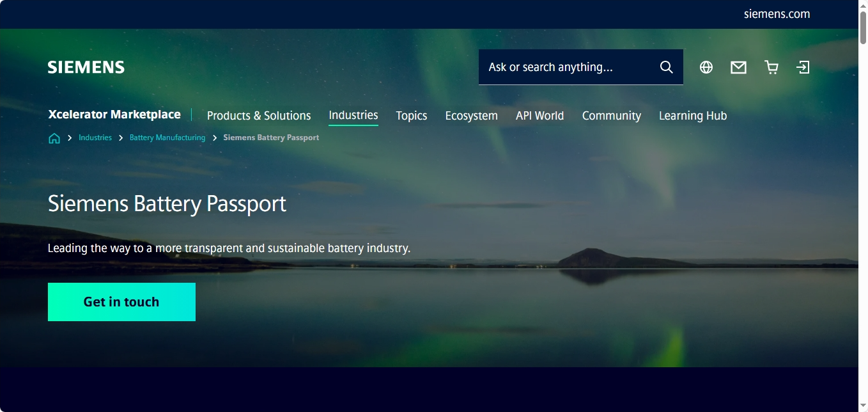Image resolution: width=868 pixels, height=412 pixels.
Task: Click the magnifier inside the search bar
Action: (x=666, y=67)
